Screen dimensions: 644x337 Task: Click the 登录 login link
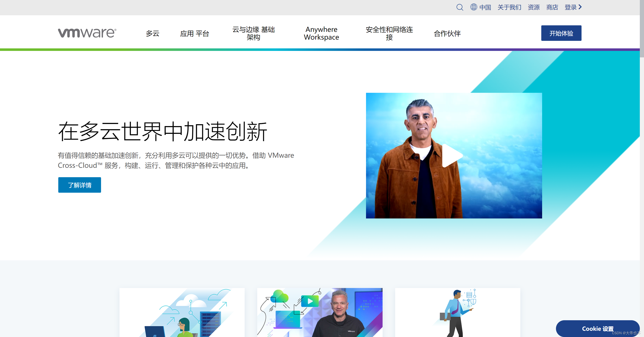[x=570, y=7]
